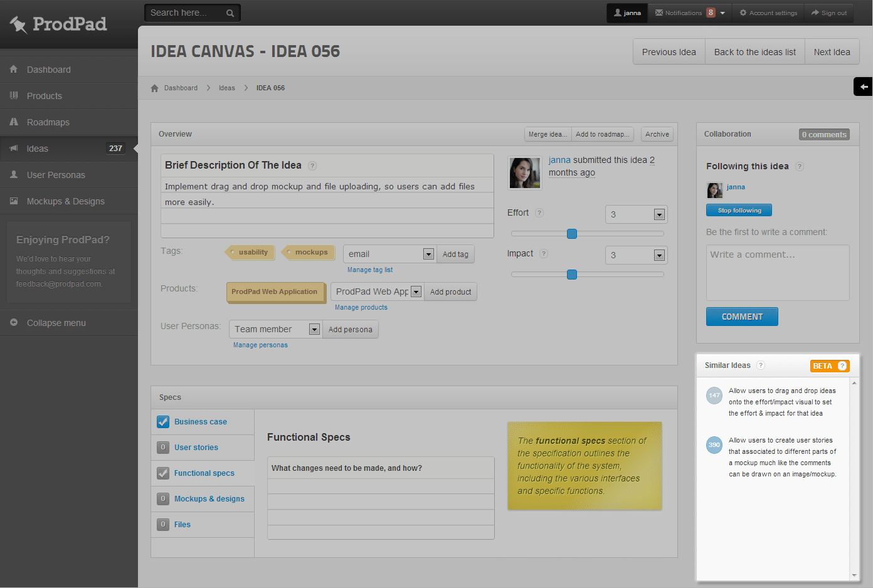The width and height of the screenshot is (873, 588).
Task: Open Roadmaps in the sidebar
Action: tap(69, 122)
